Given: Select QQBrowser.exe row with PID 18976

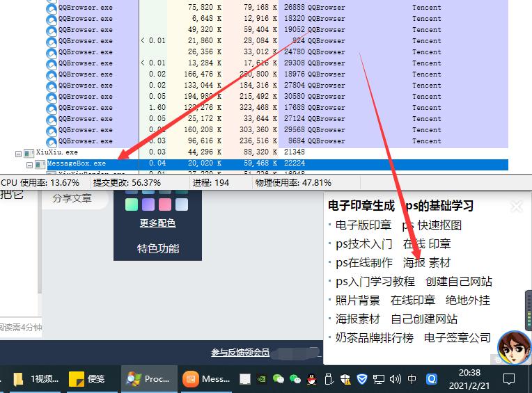Looking at the screenshot, I should pos(278,74).
